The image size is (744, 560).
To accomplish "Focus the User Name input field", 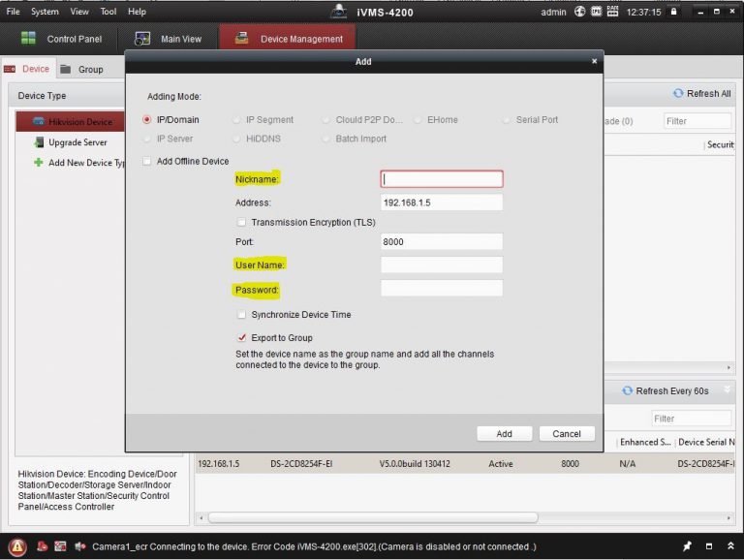I will pyautogui.click(x=442, y=264).
